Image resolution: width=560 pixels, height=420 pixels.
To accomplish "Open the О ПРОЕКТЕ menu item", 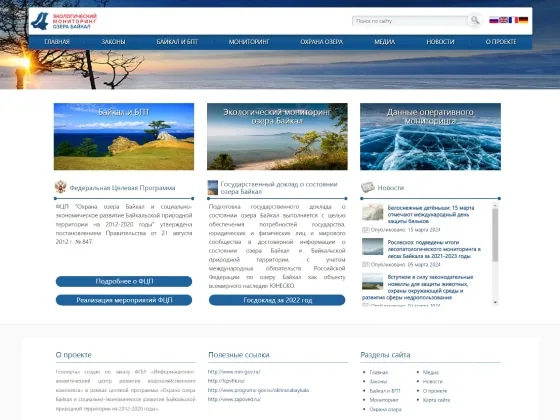I will 501,42.
